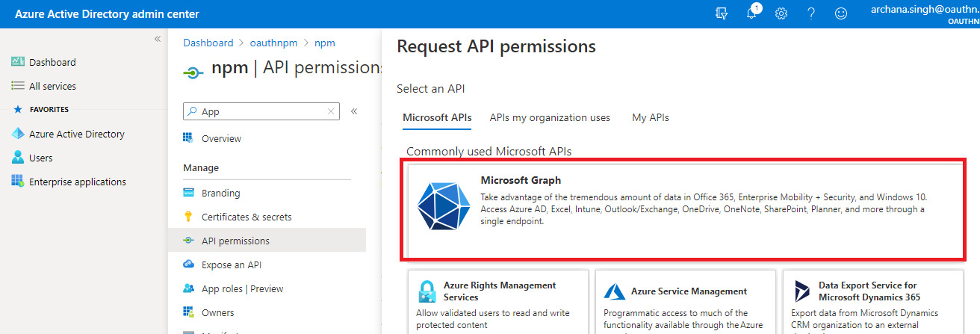Choose the Azure Service Management tile
Screen dimensions: 980x334
685,302
